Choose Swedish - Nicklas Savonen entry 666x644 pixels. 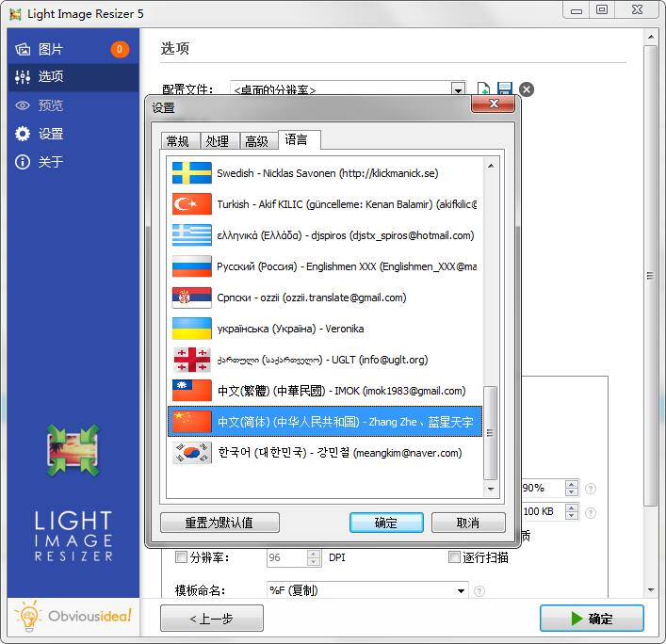(325, 173)
